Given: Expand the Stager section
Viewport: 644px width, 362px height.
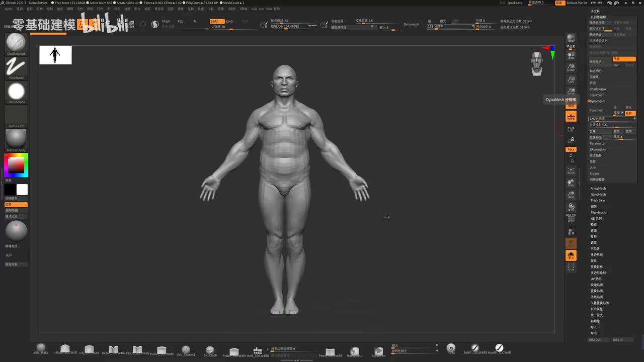Looking at the screenshot, I should tap(595, 173).
